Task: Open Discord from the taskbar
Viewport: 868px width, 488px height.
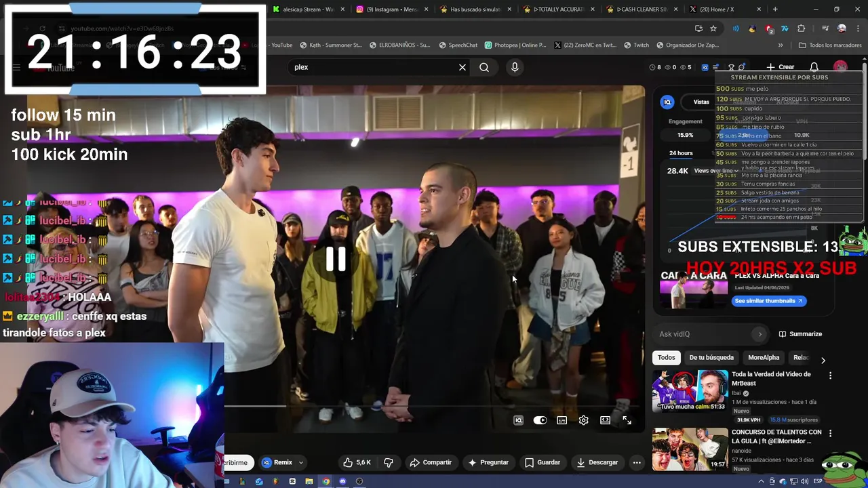Action: click(342, 481)
